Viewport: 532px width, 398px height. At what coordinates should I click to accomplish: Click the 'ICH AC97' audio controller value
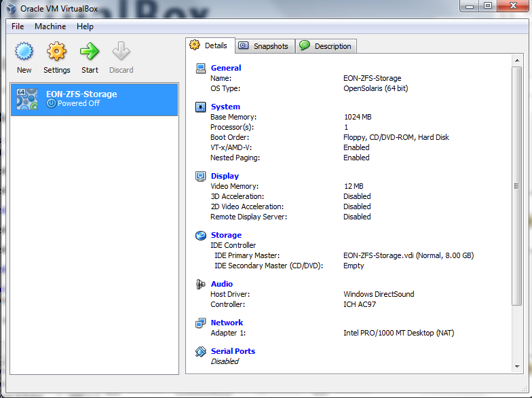[x=360, y=304]
